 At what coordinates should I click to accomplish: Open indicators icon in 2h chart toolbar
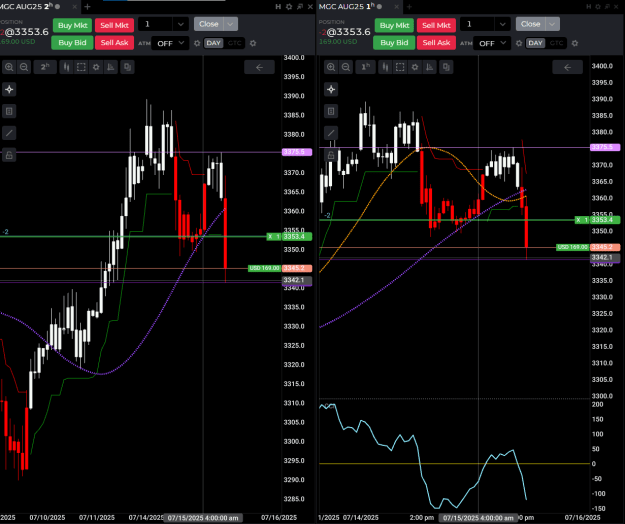(x=111, y=67)
